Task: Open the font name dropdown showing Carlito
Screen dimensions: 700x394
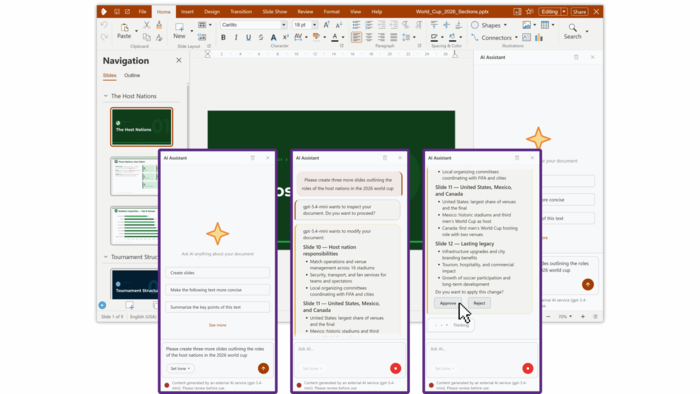Action: click(283, 25)
